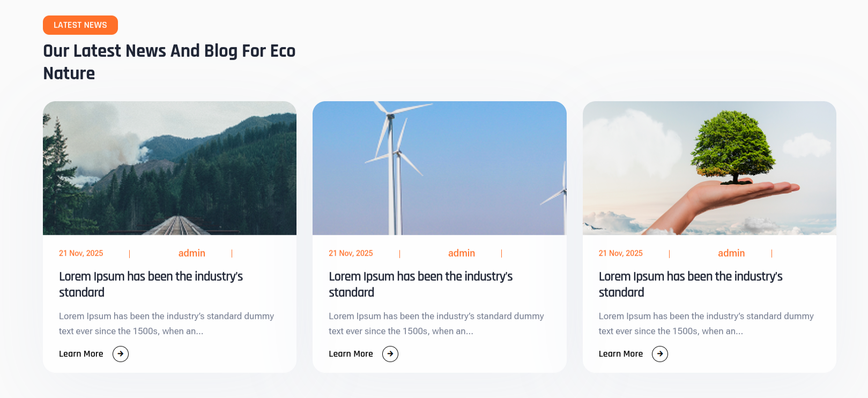The width and height of the screenshot is (868, 398).
Task: Click Learn More in the forest card
Action: pos(81,354)
